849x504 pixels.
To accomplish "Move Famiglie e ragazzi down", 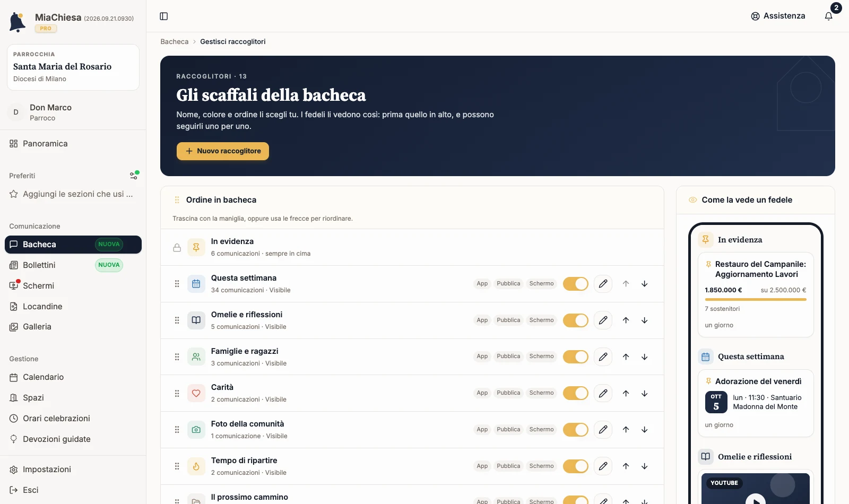I will [x=645, y=357].
